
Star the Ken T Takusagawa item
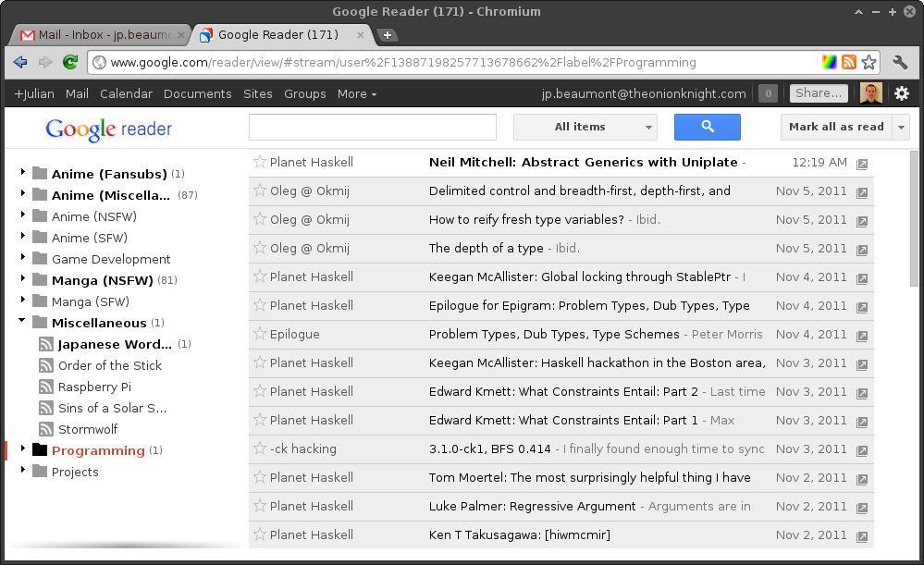(x=260, y=534)
